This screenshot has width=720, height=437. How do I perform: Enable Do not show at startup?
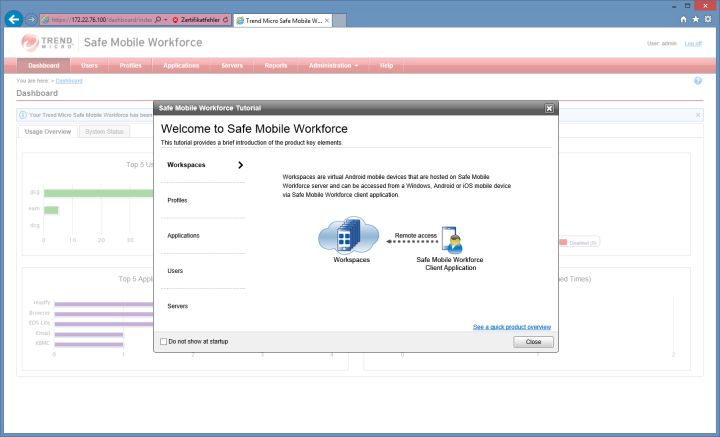[164, 342]
